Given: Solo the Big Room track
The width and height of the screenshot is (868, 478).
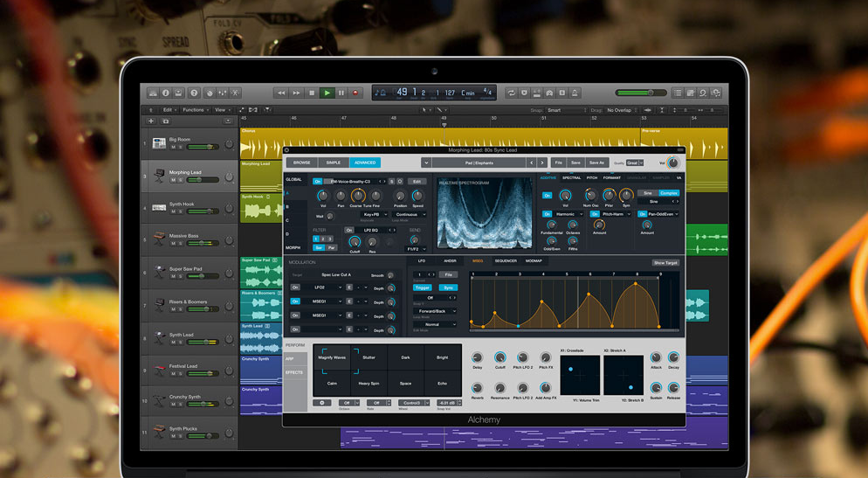Looking at the screenshot, I should [x=180, y=148].
